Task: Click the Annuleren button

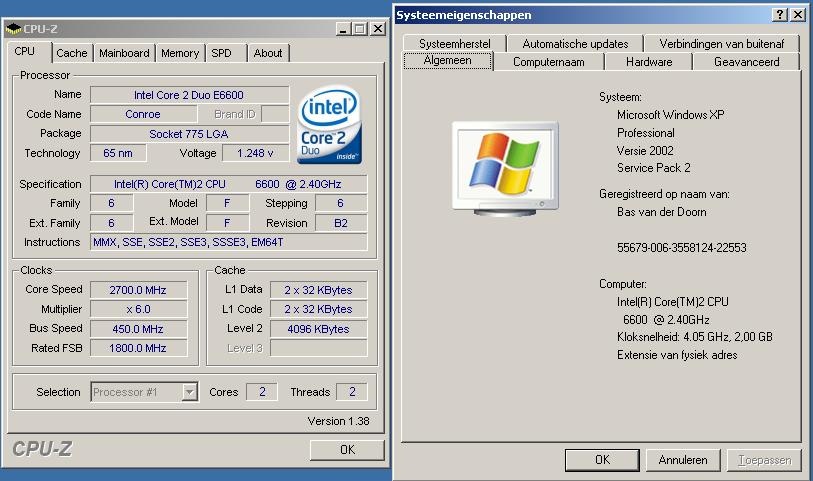Action: coord(683,460)
